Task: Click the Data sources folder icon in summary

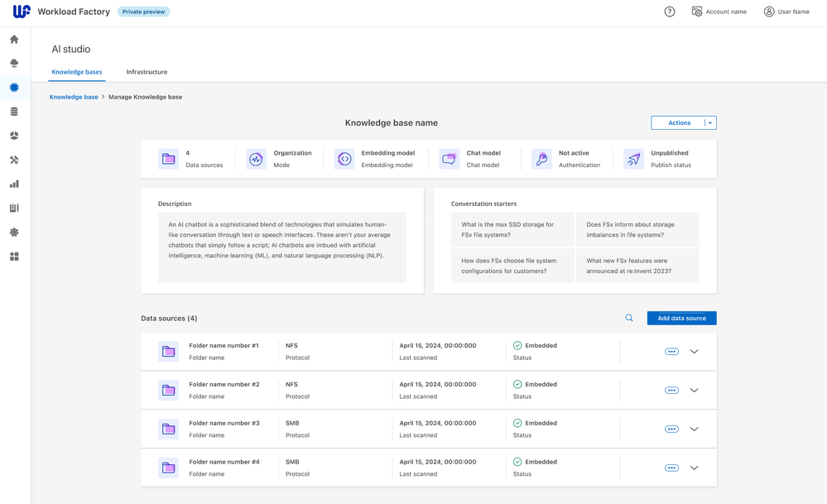Action: (x=168, y=159)
